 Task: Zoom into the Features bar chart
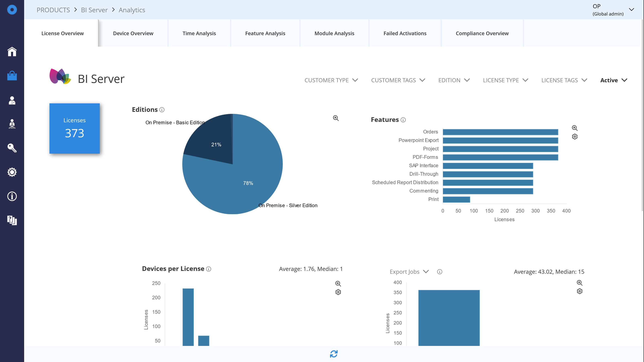pos(575,128)
